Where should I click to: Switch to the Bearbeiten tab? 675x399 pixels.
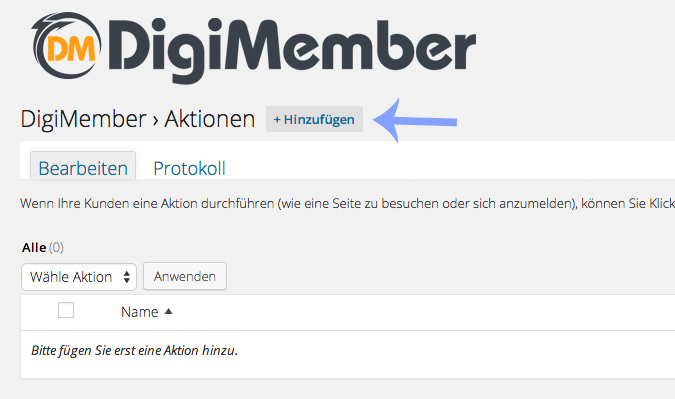83,168
